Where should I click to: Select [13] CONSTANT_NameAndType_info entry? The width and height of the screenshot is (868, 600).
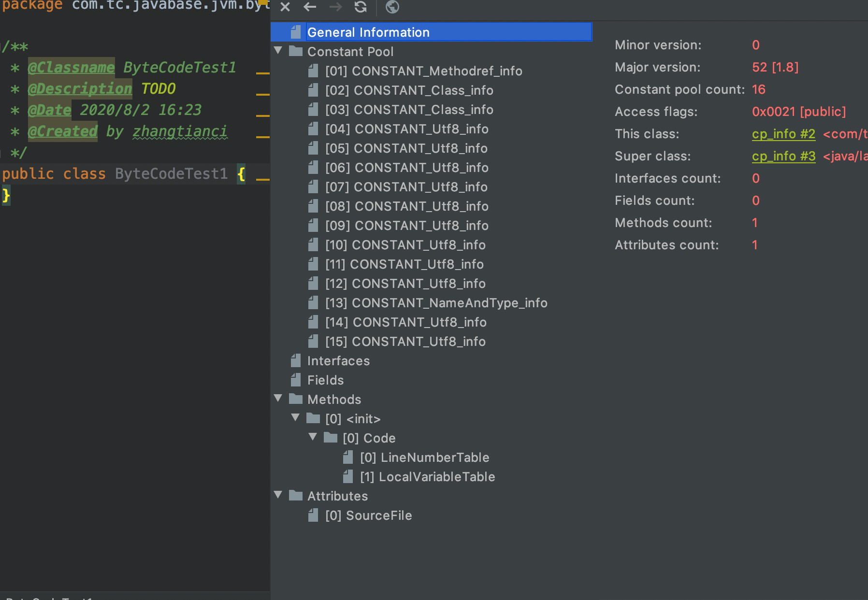[436, 303]
